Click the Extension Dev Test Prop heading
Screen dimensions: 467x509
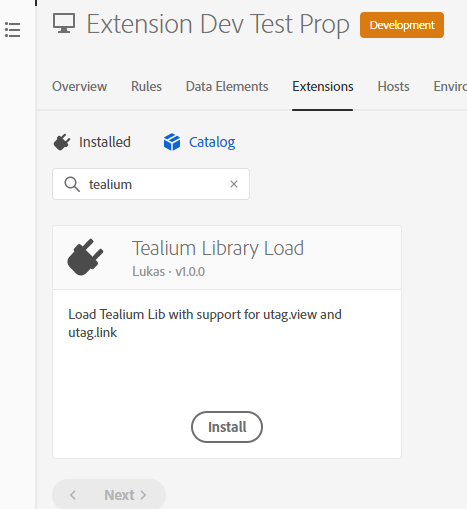click(218, 24)
